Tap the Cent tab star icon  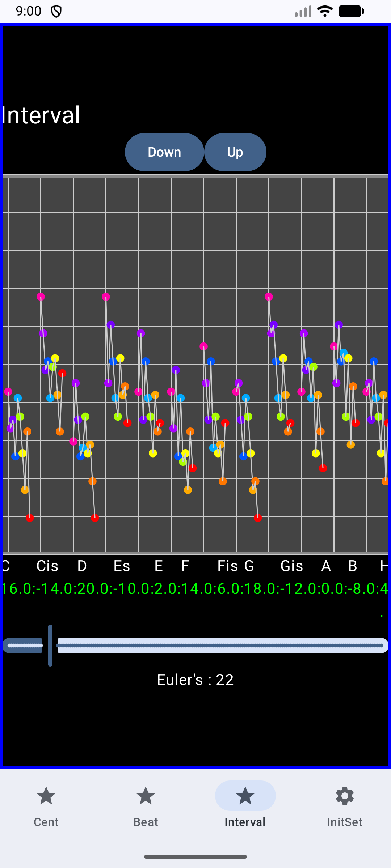pos(46,796)
